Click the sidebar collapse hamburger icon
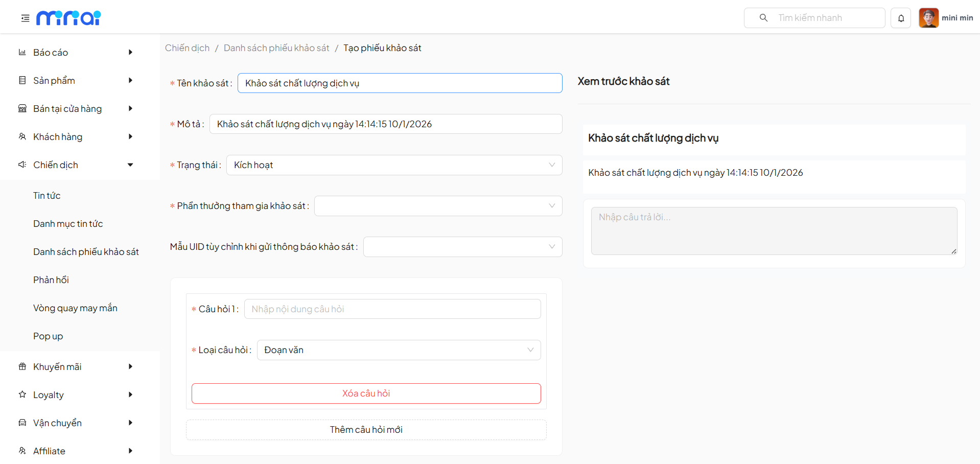The width and height of the screenshot is (980, 464). 25,18
